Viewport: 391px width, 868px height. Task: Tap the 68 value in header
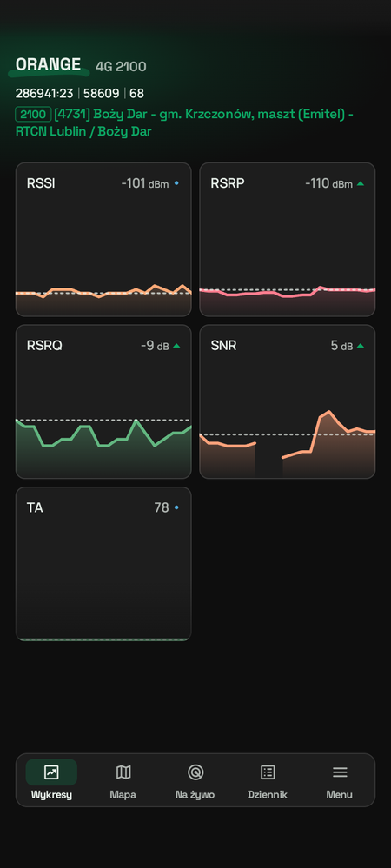coord(136,94)
